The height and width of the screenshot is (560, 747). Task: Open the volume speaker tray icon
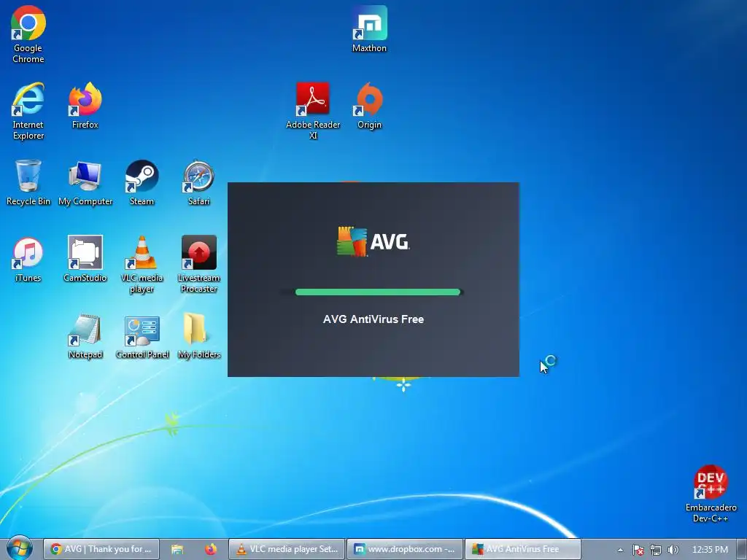coord(673,550)
